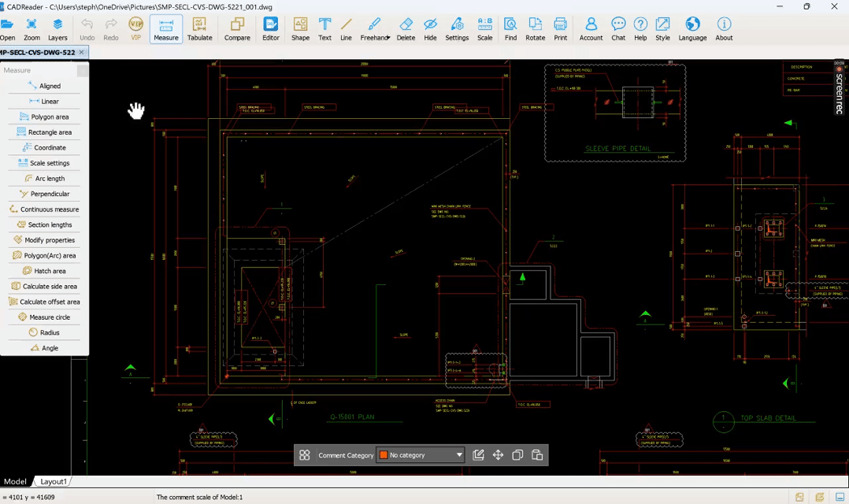The height and width of the screenshot is (504, 849).
Task: Close the SMP-SECL-CVS-DWG-522 document tab
Action: click(x=81, y=53)
